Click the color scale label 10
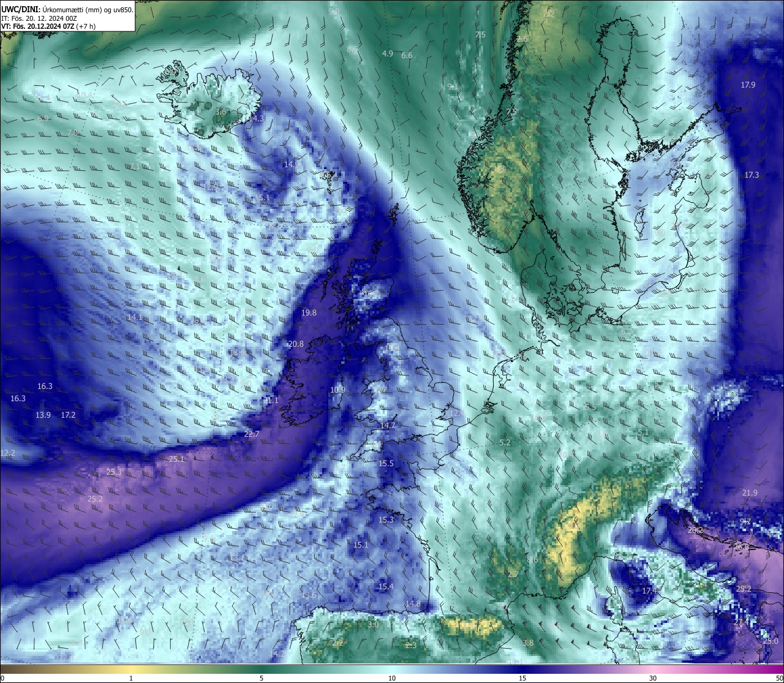Screen dimensions: 784x683 392,678
